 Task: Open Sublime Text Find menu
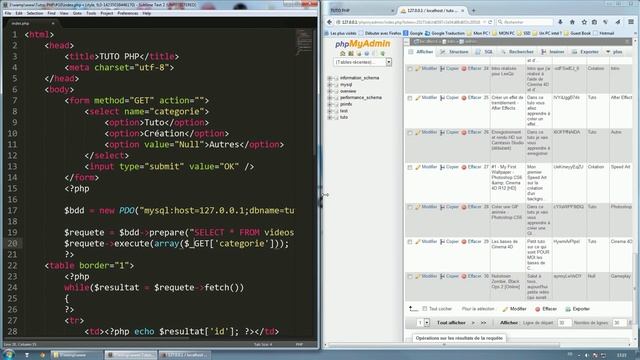coord(51,13)
